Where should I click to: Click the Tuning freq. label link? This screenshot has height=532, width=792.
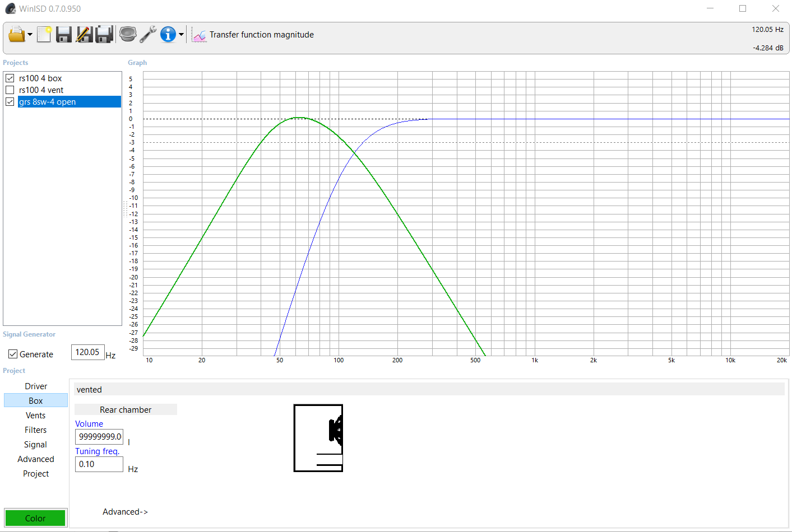[x=98, y=451]
